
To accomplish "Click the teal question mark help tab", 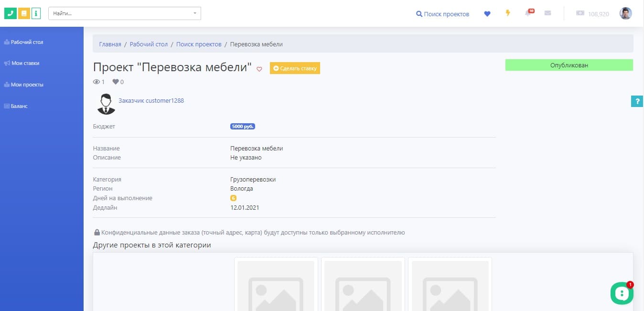I will pos(637,101).
